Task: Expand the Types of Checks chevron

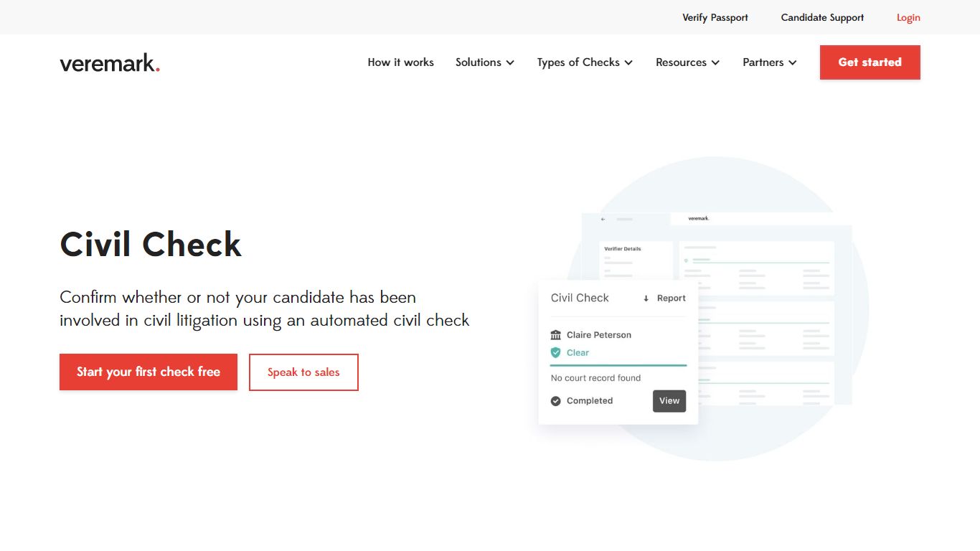Action: [628, 63]
